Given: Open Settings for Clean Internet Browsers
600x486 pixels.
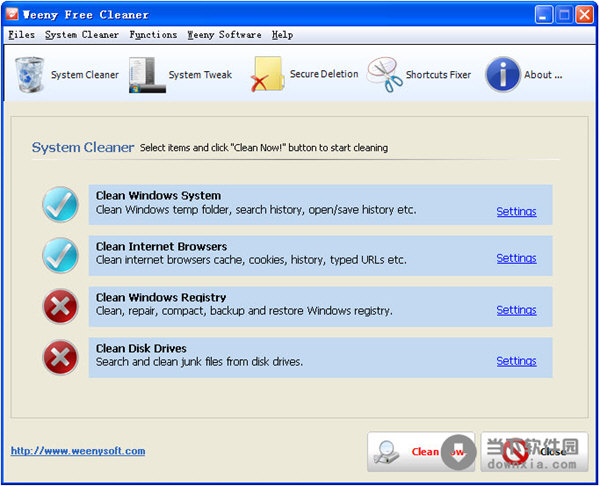Looking at the screenshot, I should pyautogui.click(x=516, y=258).
